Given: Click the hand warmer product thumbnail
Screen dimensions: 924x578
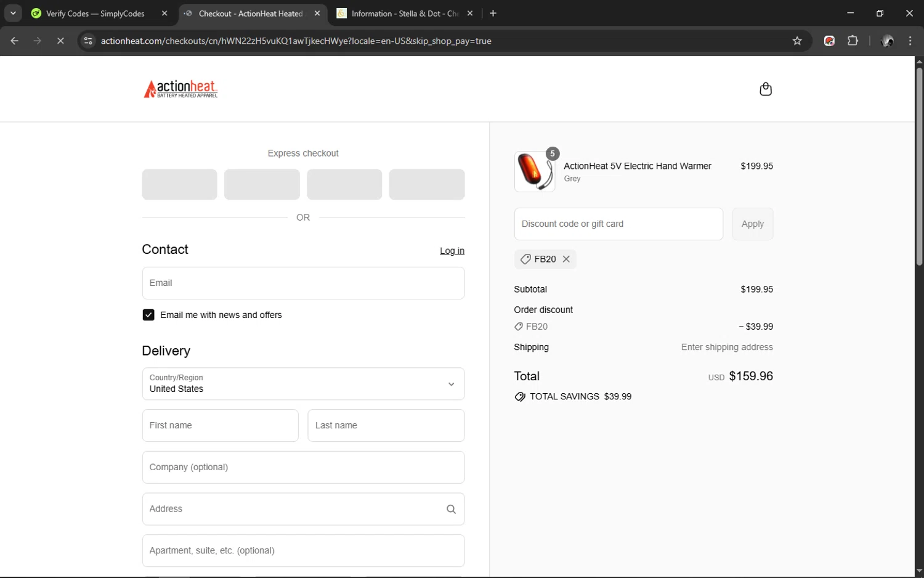Looking at the screenshot, I should (534, 171).
